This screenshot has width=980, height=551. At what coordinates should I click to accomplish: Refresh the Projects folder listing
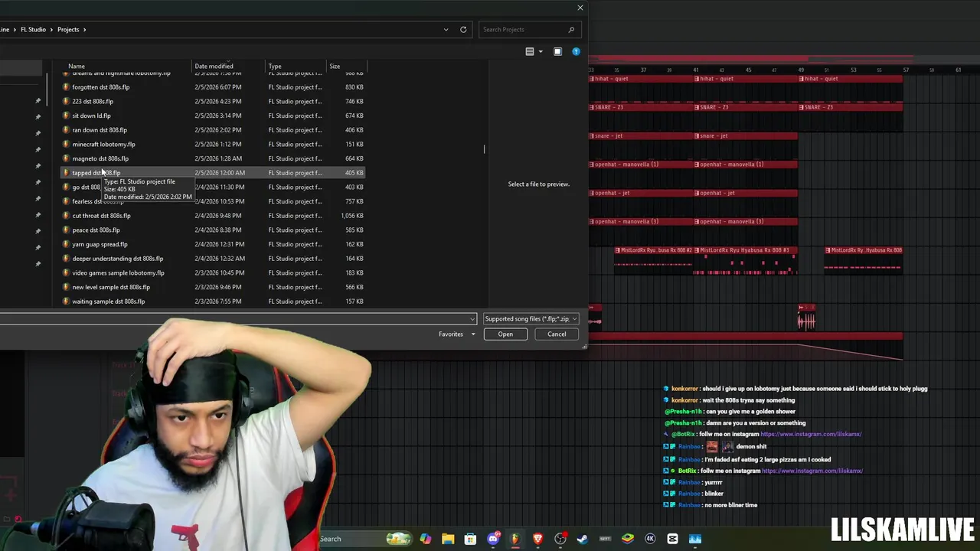(463, 29)
